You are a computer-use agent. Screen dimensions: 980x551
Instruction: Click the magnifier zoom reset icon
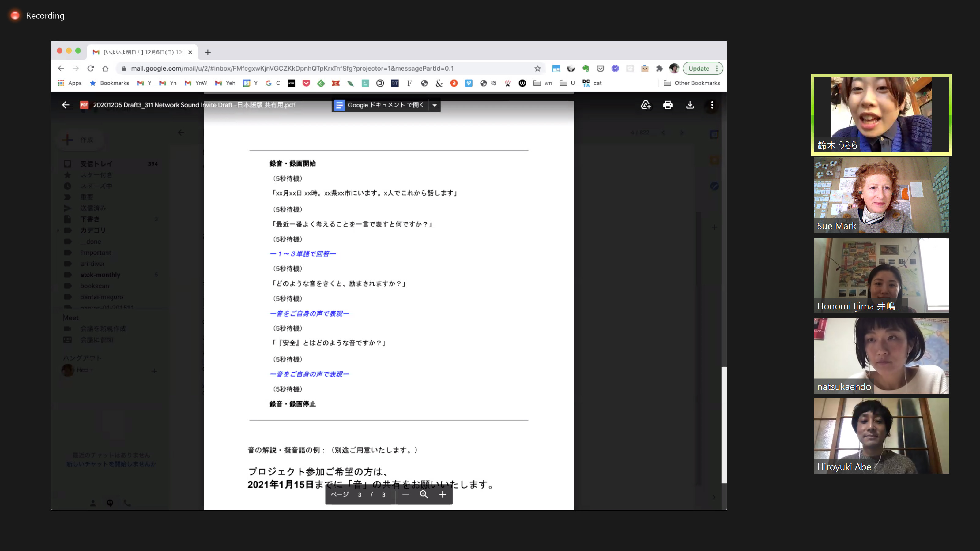[x=424, y=494]
